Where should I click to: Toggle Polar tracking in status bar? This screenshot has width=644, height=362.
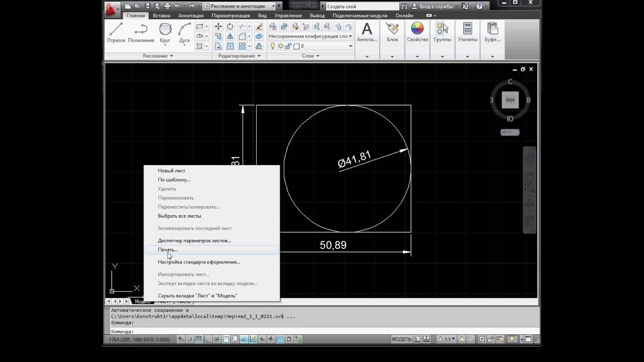pos(217,339)
